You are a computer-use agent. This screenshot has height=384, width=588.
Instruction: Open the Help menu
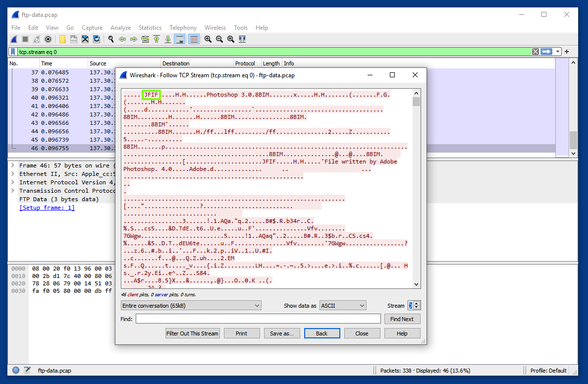262,28
